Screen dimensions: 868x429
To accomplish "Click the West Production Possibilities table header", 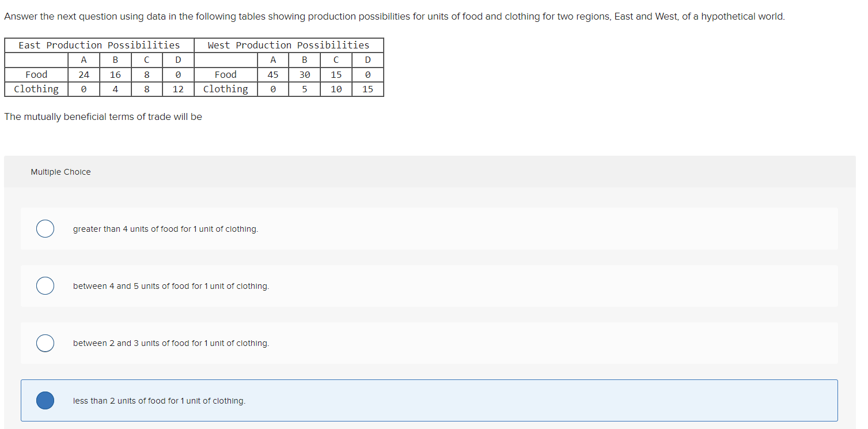I will (x=288, y=44).
